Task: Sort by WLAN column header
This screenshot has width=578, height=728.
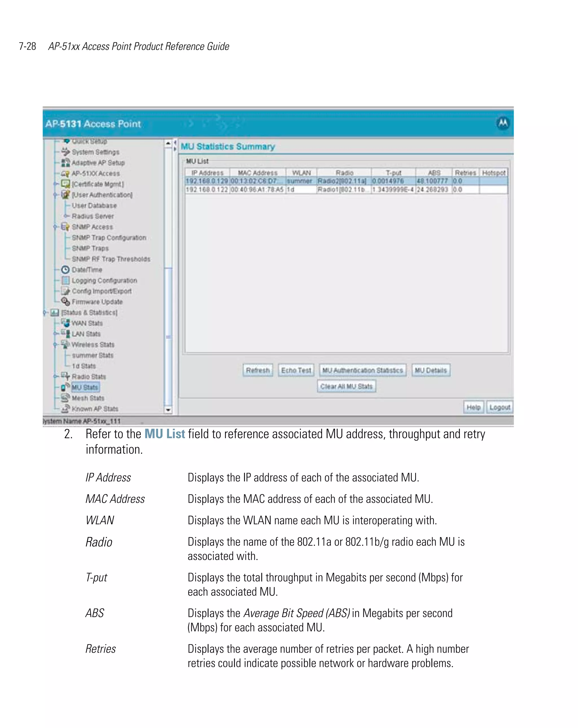Action: coord(301,172)
